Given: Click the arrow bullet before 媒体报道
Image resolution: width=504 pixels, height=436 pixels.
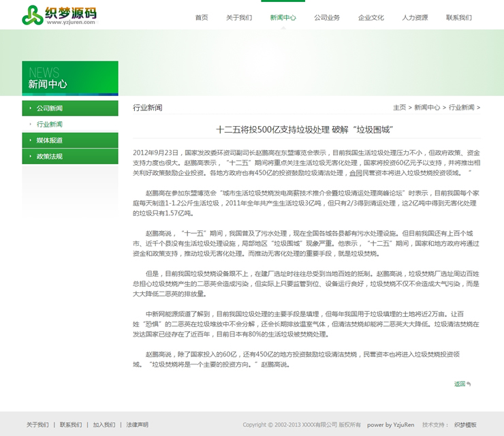Looking at the screenshot, I should [29, 140].
